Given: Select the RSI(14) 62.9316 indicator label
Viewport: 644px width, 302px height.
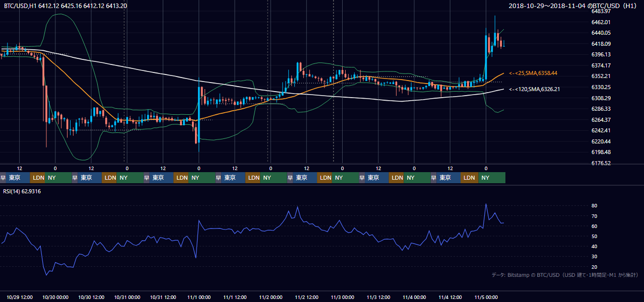Looking at the screenshot, I should tap(22, 191).
